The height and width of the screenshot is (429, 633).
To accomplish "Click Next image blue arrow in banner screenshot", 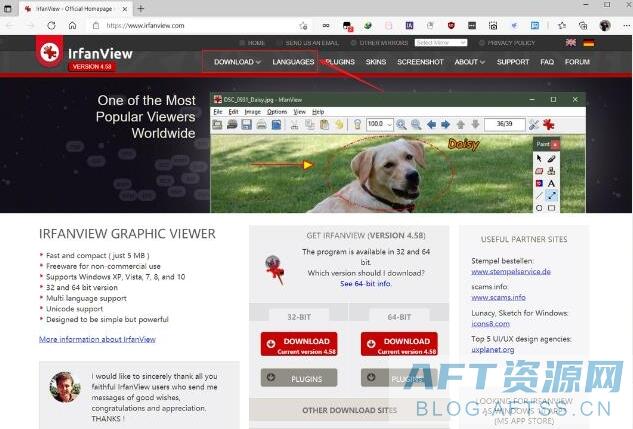I will click(x=446, y=124).
